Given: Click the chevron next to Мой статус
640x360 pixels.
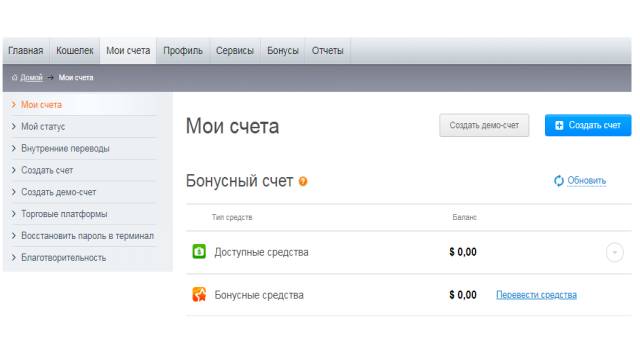Looking at the screenshot, I should click(x=13, y=127).
